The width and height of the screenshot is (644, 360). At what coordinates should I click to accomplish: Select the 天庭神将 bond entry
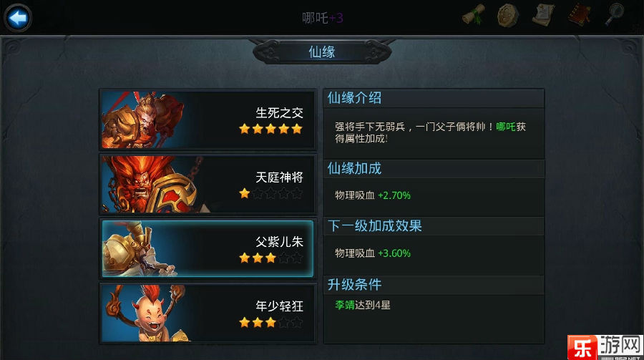pyautogui.click(x=208, y=184)
